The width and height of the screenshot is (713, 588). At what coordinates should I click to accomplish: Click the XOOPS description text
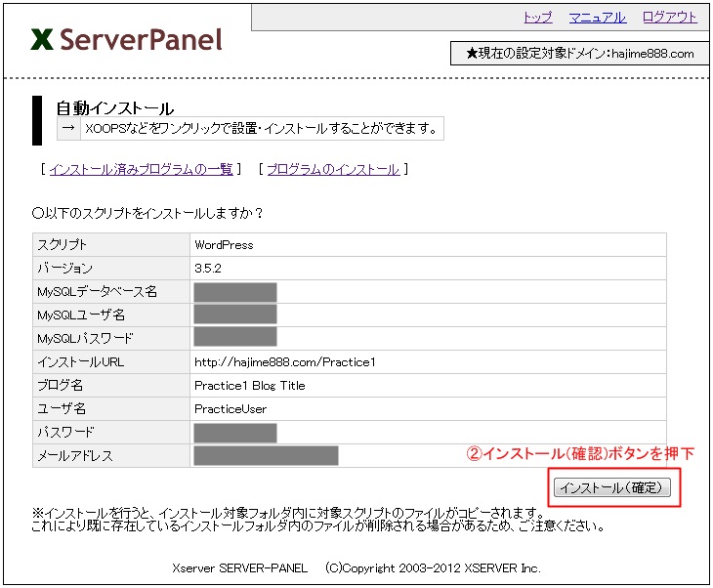[261, 129]
